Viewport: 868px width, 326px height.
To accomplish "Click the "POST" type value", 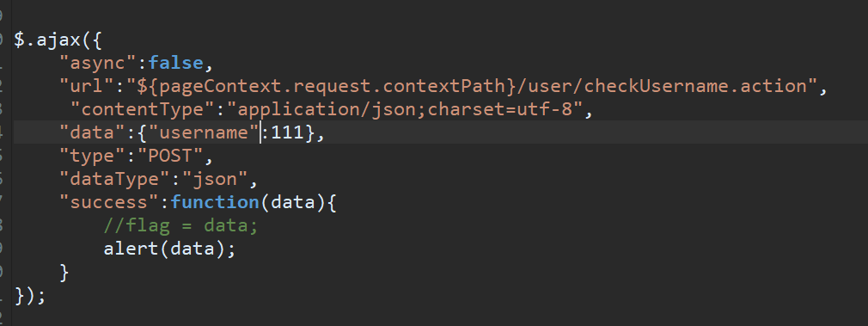I will pyautogui.click(x=170, y=157).
